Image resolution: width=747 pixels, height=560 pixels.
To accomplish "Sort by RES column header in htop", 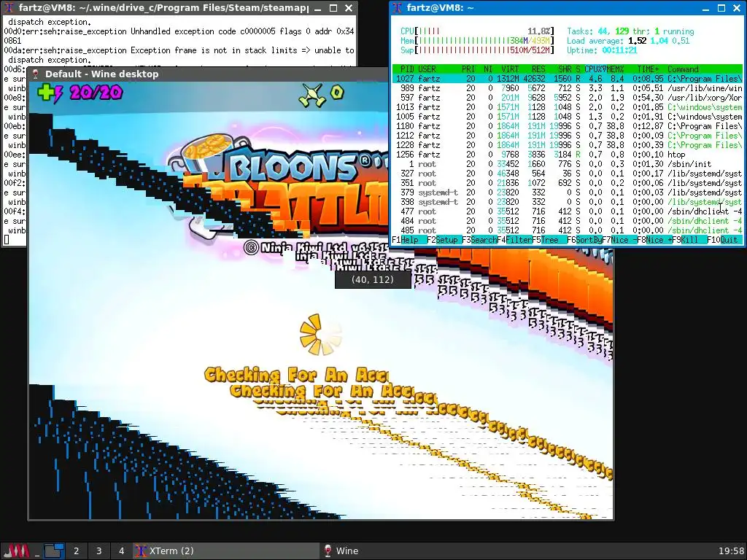I will [538, 69].
